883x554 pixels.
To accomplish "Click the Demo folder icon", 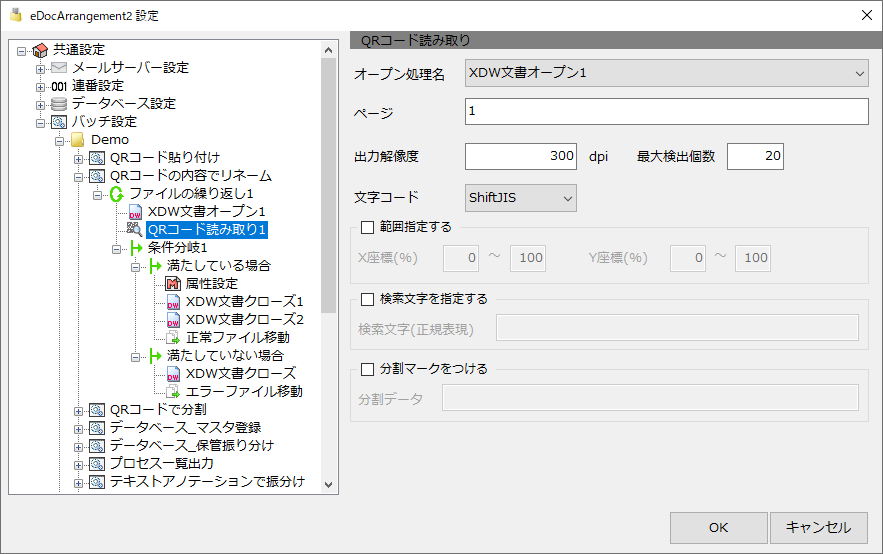I will [x=78, y=140].
